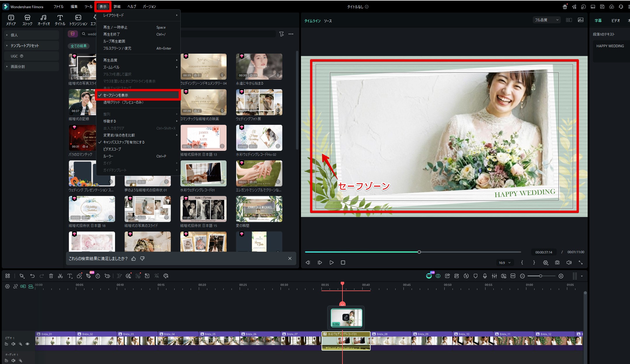The width and height of the screenshot is (630, 364).
Task: Open the タイトル titles tab icon
Action: click(x=60, y=20)
